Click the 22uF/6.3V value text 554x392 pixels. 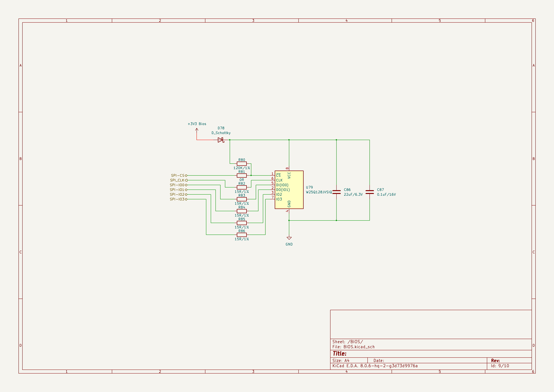point(353,195)
